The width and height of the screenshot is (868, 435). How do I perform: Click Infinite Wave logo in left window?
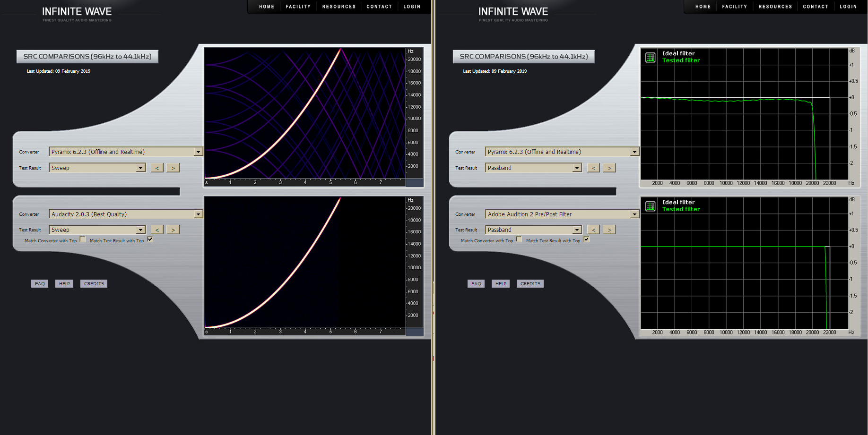coord(77,14)
